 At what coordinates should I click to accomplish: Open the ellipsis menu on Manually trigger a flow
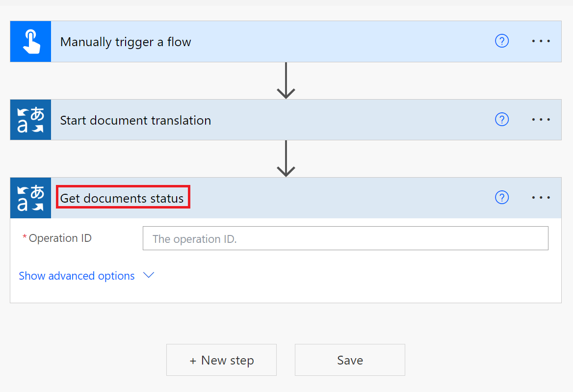[540, 41]
